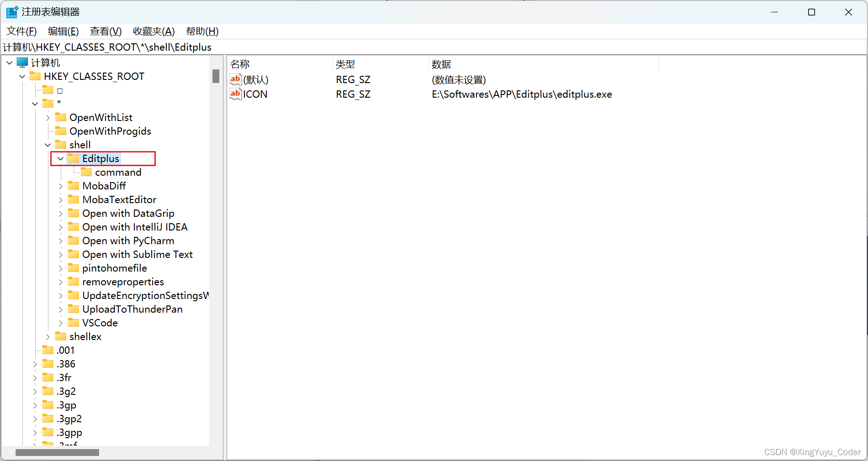Viewport: 868px width, 461px height.
Task: Select the MobaTextEditor key label
Action: coord(119,200)
